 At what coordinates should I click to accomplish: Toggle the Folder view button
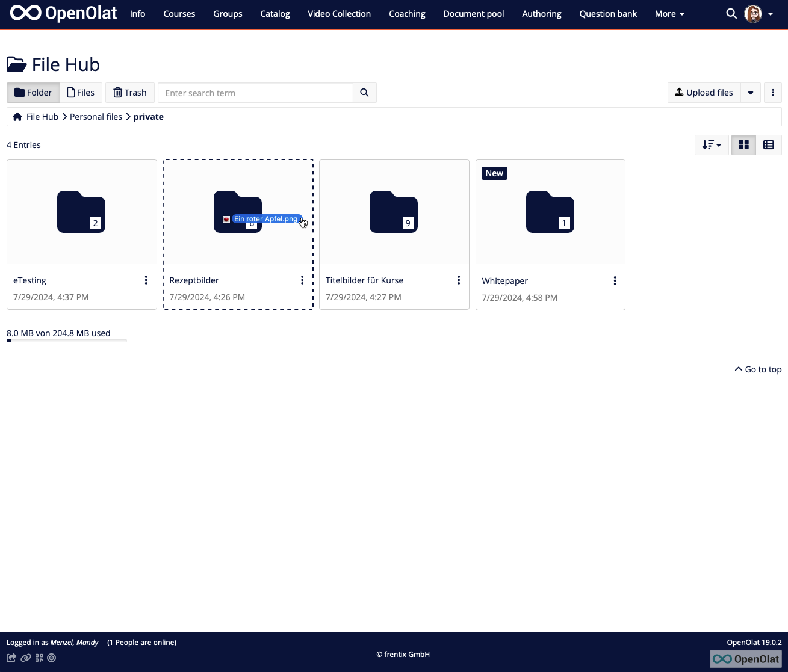point(34,93)
